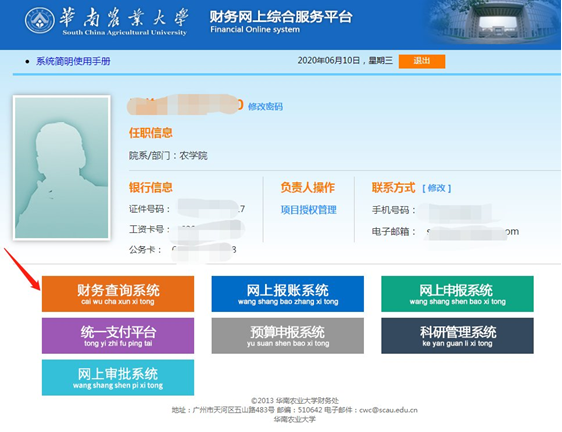Click the 院系/部门：农学院 text
Screen dimensions: 562x432
(x=168, y=156)
